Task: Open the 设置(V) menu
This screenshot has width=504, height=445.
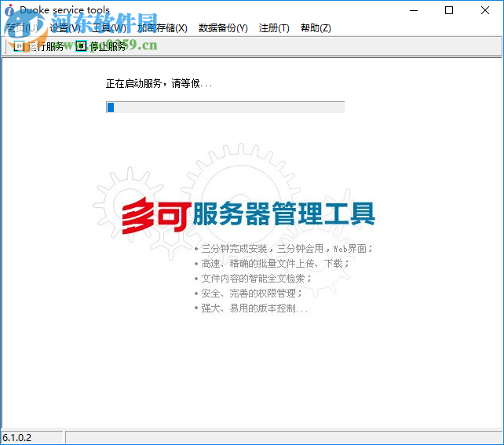Action: (x=66, y=28)
